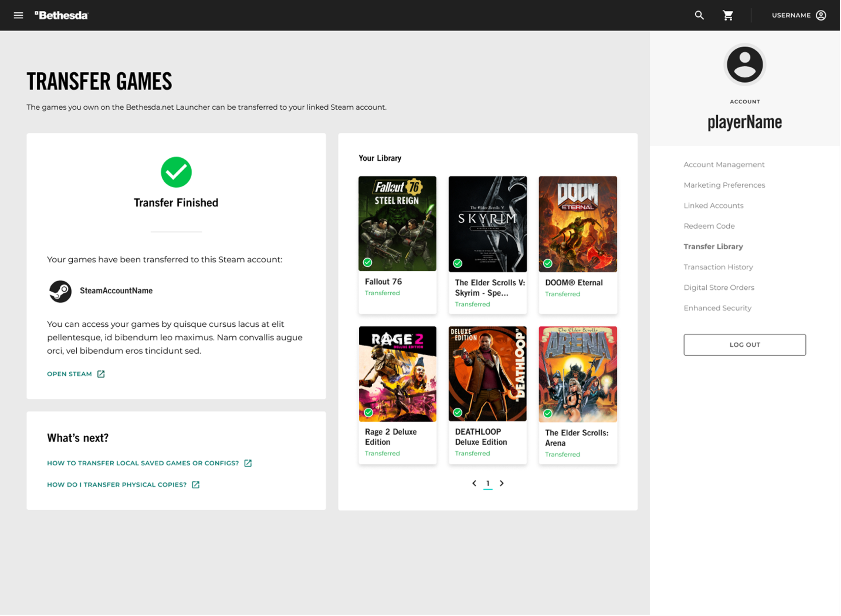Open the shopping cart
Image resolution: width=841 pixels, height=616 pixels.
(x=728, y=15)
